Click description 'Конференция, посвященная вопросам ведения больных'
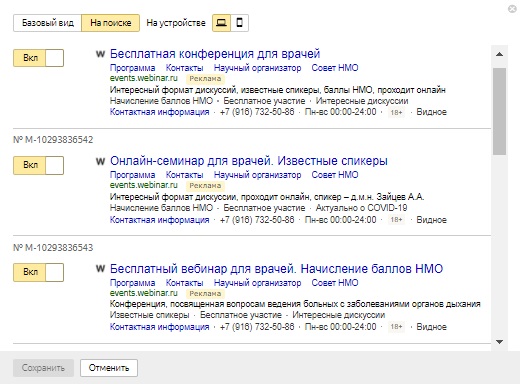Screen dimensions: 520x384 (295, 304)
